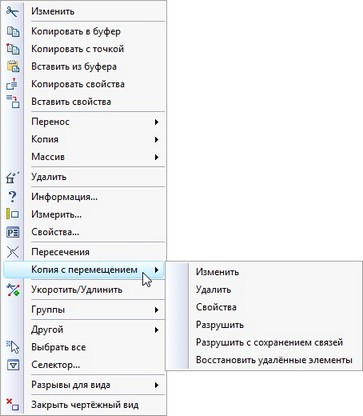This screenshot has height=416, width=363.
Task: Click Разрушить с сохранением связей
Action: (x=269, y=342)
